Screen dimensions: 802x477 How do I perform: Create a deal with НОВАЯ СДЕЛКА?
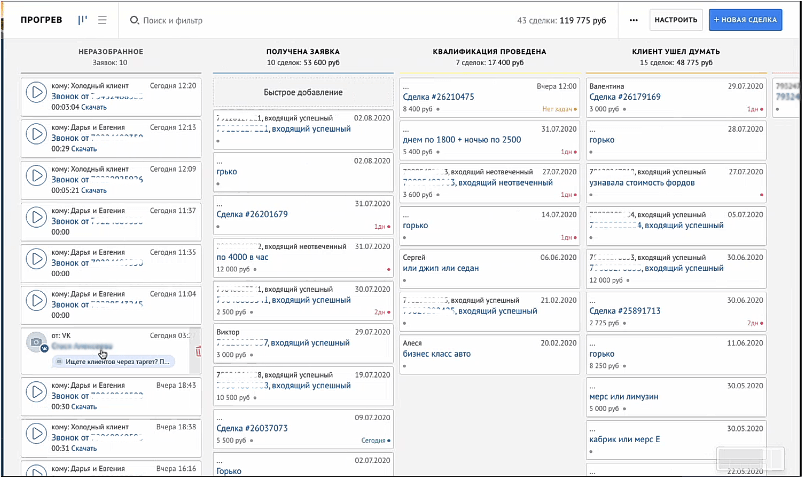(745, 20)
